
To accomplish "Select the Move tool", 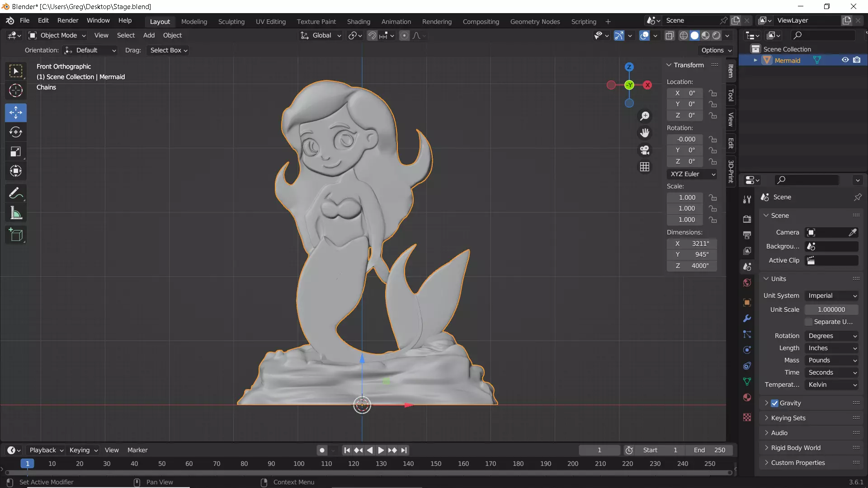I will coord(16,113).
